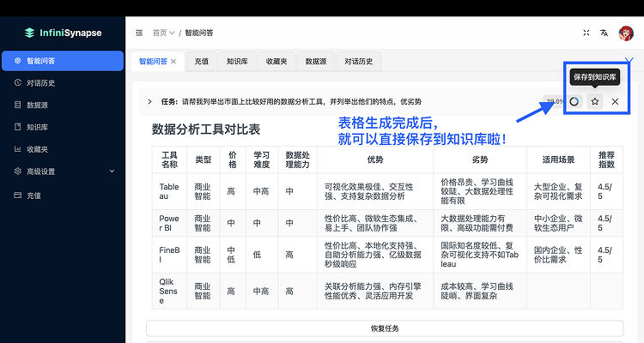Click the 工具名称 column header
Screen dimensions: 644x343
coord(169,159)
